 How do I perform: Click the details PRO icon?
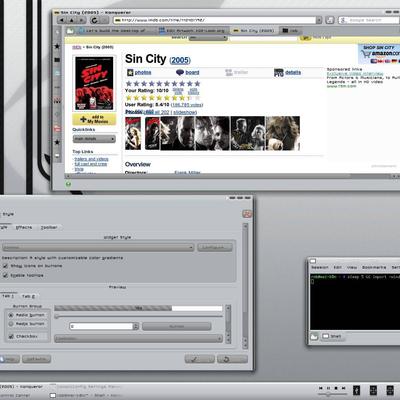coord(279,72)
